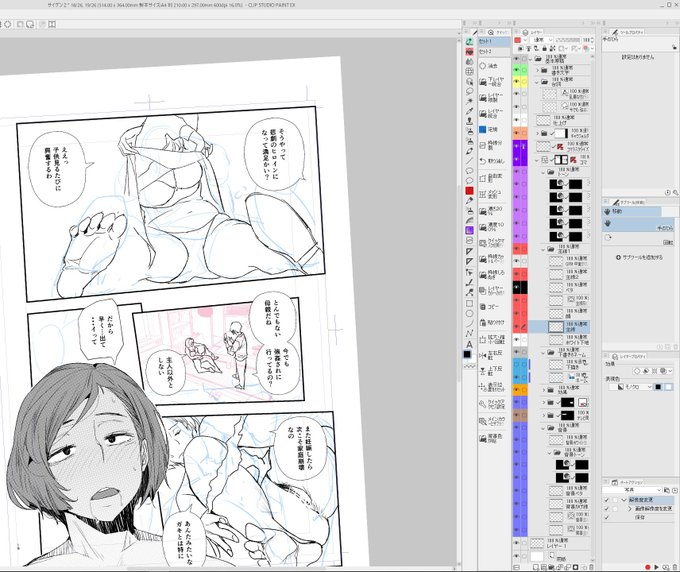680x572 pixels.
Task: Click the 取り消し undo quick access item
Action: point(493,161)
